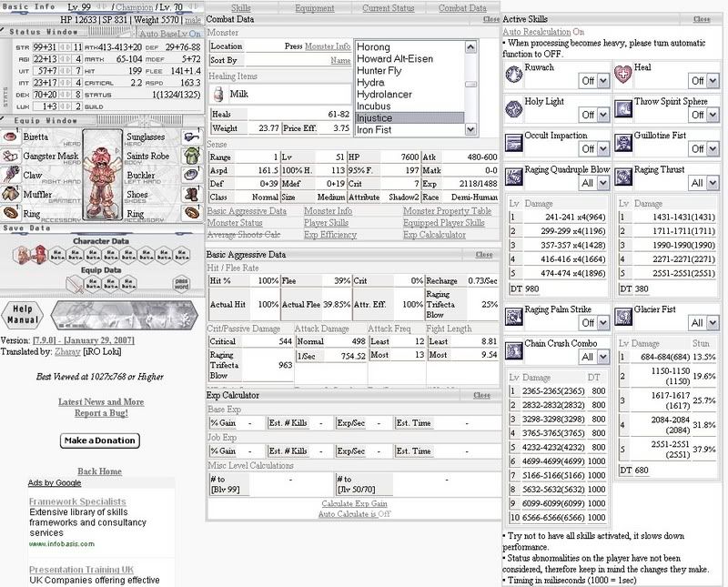Open the Chain Crush Combo All dropdown
The height and width of the screenshot is (587, 728).
593,357
